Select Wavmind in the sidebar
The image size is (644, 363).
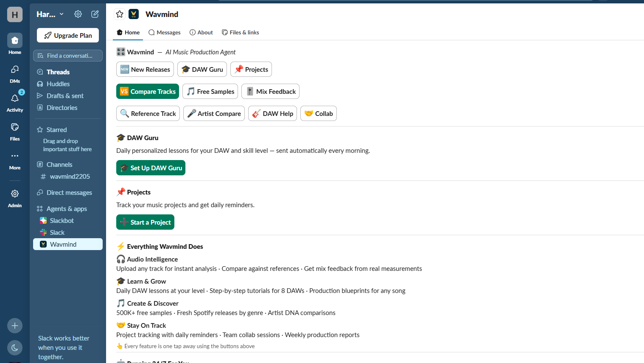(x=68, y=244)
